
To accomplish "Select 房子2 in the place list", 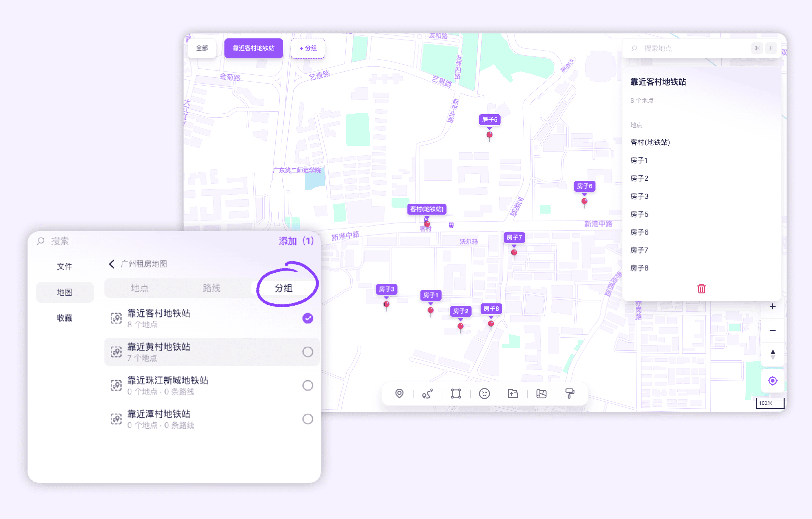I will tap(639, 178).
